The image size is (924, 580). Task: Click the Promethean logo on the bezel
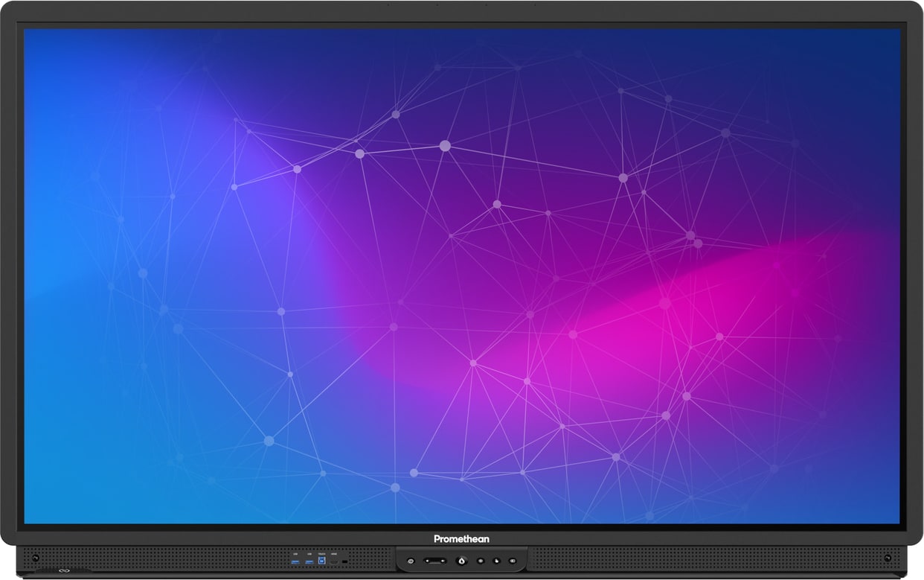(461, 539)
